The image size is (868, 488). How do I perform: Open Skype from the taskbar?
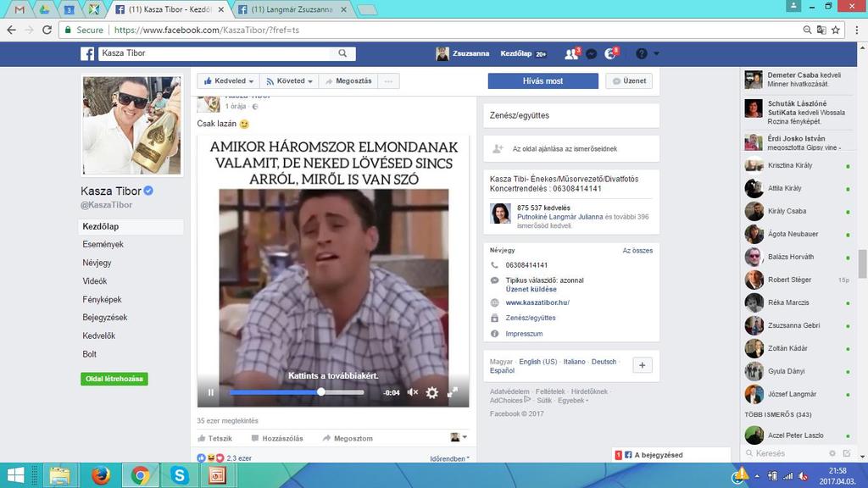(180, 475)
